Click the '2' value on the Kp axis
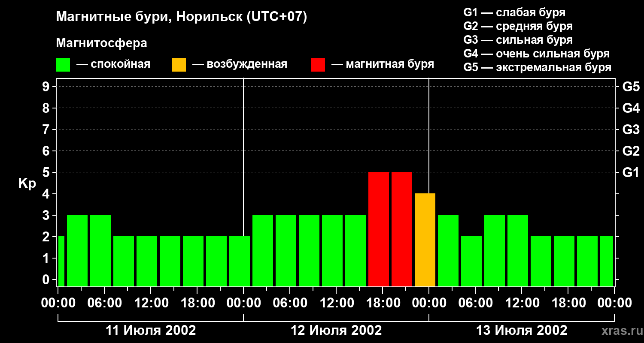 click(x=47, y=237)
